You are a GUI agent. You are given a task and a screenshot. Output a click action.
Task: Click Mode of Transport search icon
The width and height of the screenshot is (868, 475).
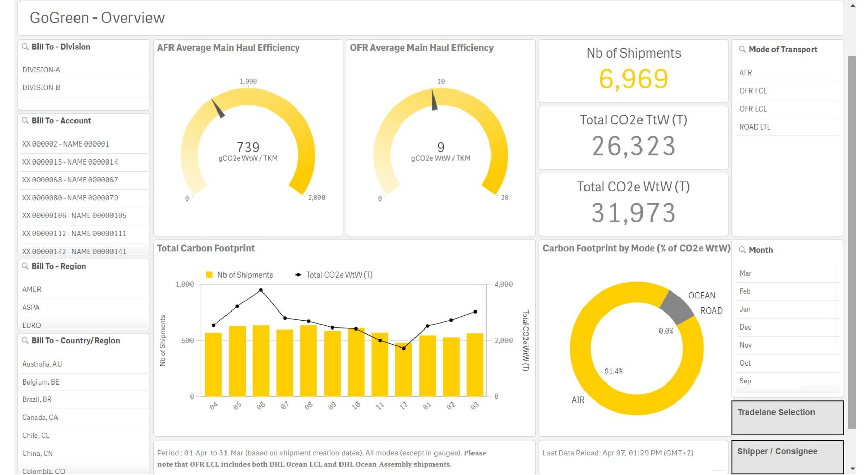742,50
